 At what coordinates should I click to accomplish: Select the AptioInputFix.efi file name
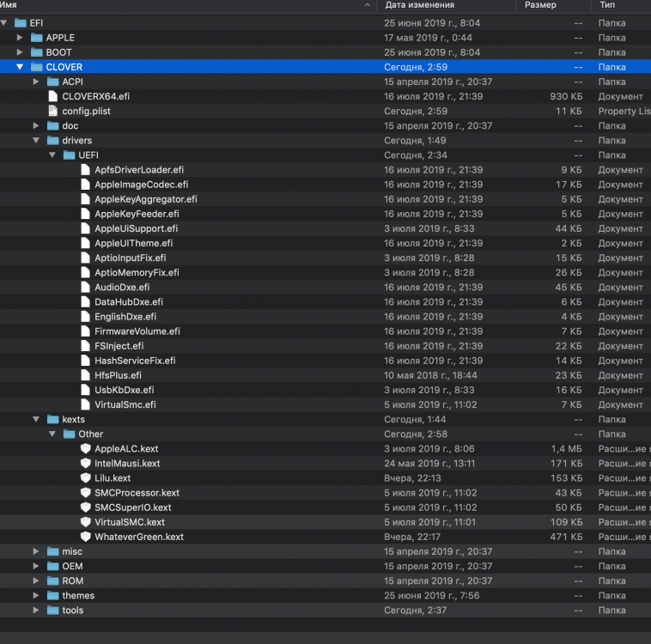(x=131, y=258)
